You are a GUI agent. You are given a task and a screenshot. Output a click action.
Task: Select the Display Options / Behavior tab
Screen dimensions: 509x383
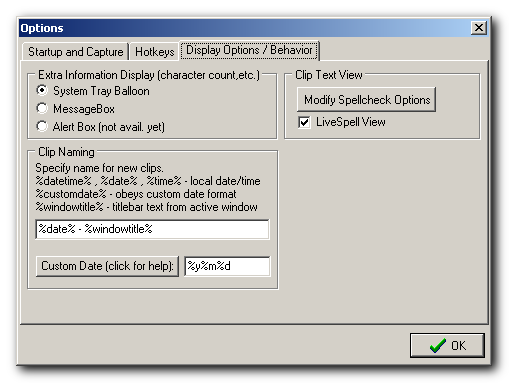pyautogui.click(x=249, y=50)
